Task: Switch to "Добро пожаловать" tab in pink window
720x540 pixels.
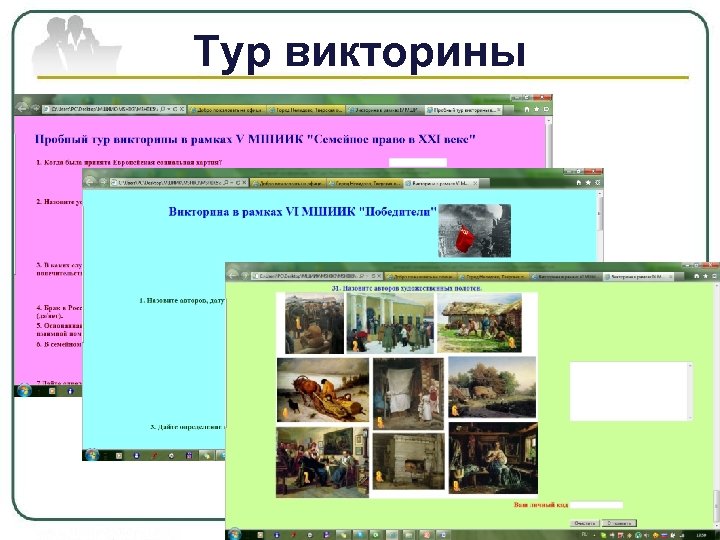Action: (x=227, y=110)
